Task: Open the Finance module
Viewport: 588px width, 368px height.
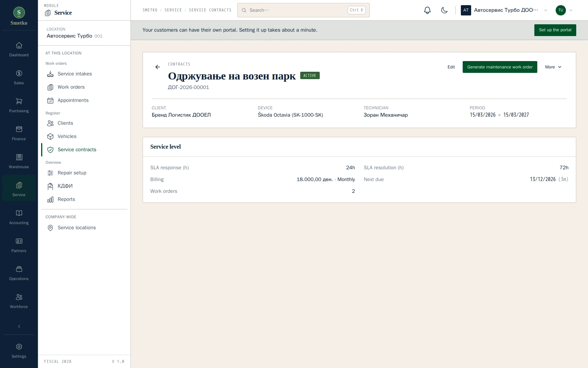Action: 19,134
